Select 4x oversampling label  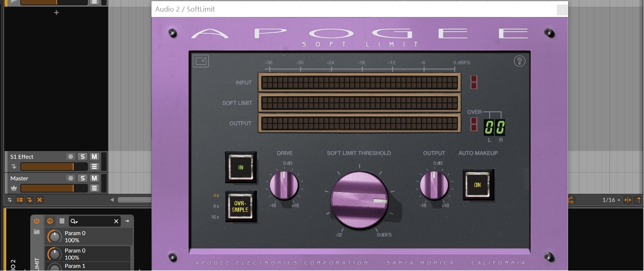click(216, 195)
